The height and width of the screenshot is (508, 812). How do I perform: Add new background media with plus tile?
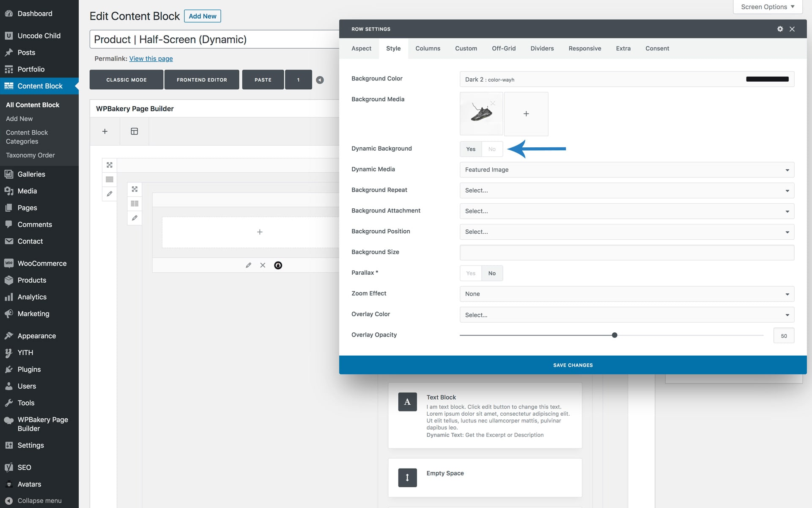pyautogui.click(x=526, y=114)
